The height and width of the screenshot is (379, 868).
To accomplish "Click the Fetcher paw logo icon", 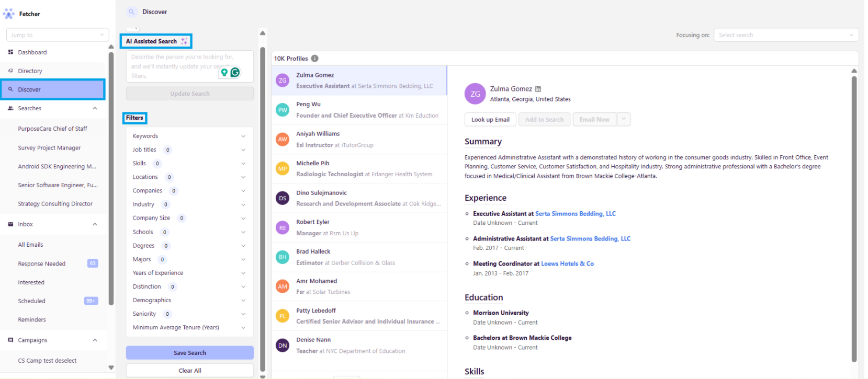I will (9, 14).
